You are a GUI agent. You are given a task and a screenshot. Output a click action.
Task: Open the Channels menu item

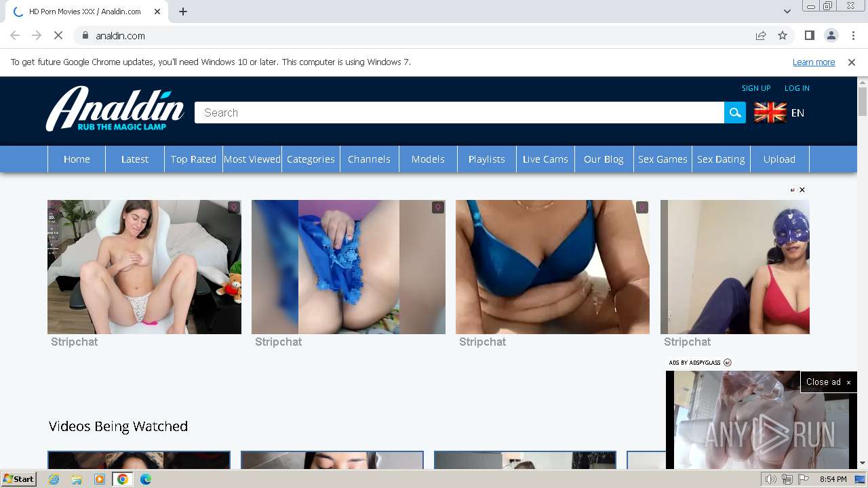point(369,159)
